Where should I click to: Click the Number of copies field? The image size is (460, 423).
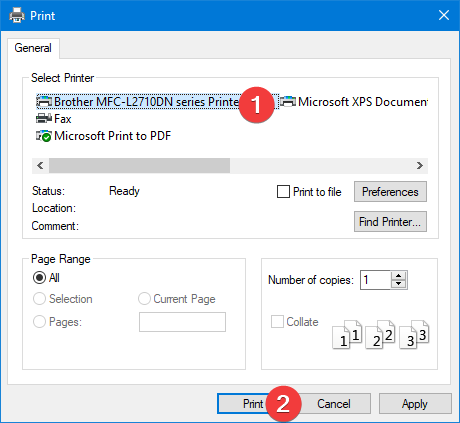pos(375,280)
